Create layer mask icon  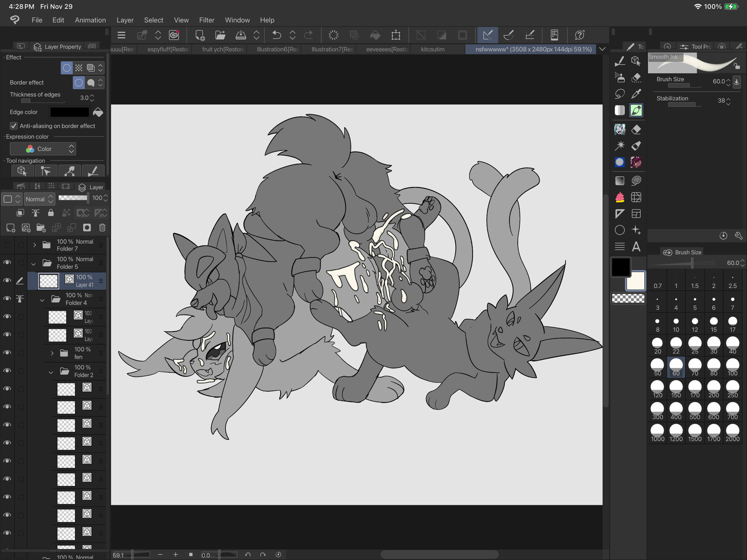point(87,228)
